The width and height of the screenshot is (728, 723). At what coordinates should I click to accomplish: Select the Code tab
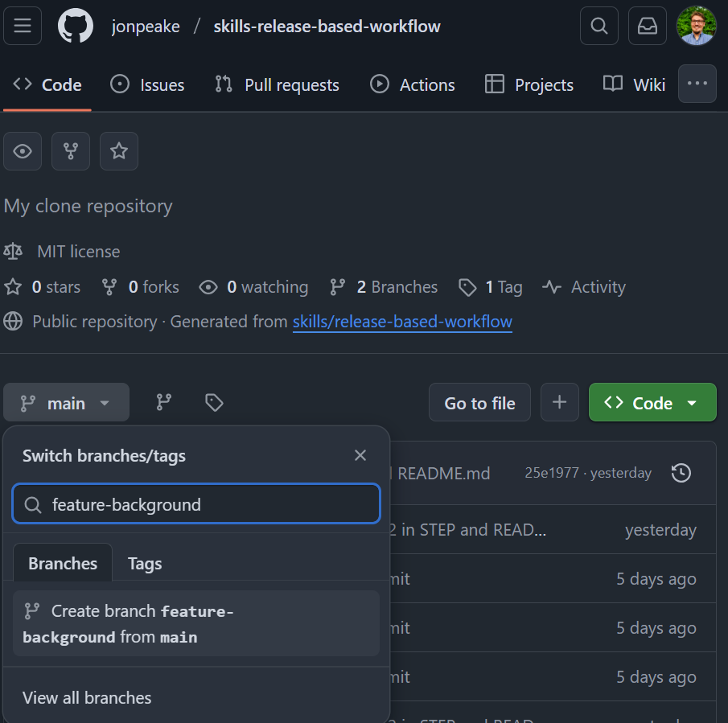coord(47,85)
